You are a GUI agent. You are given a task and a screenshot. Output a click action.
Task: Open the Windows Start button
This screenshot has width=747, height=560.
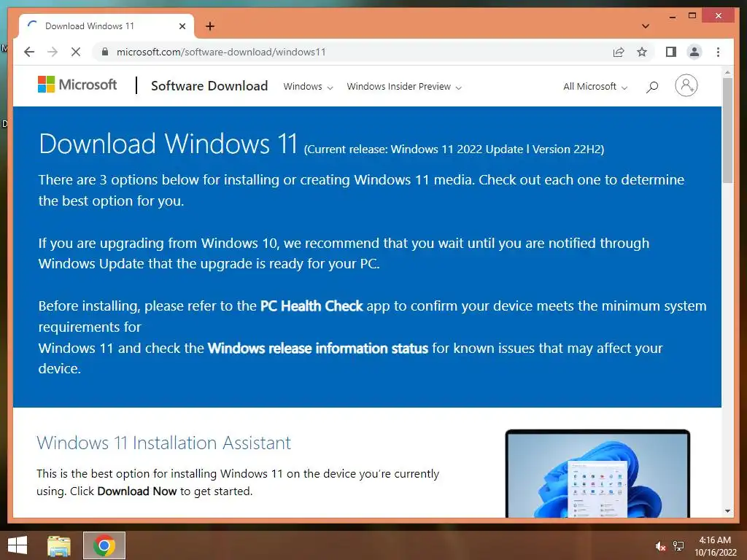(x=18, y=545)
